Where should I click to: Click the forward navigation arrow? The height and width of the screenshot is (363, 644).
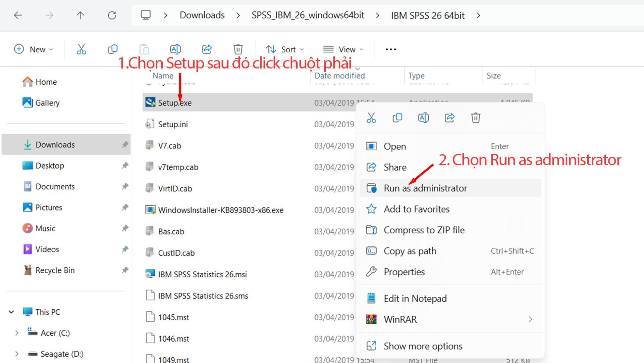[x=49, y=15]
